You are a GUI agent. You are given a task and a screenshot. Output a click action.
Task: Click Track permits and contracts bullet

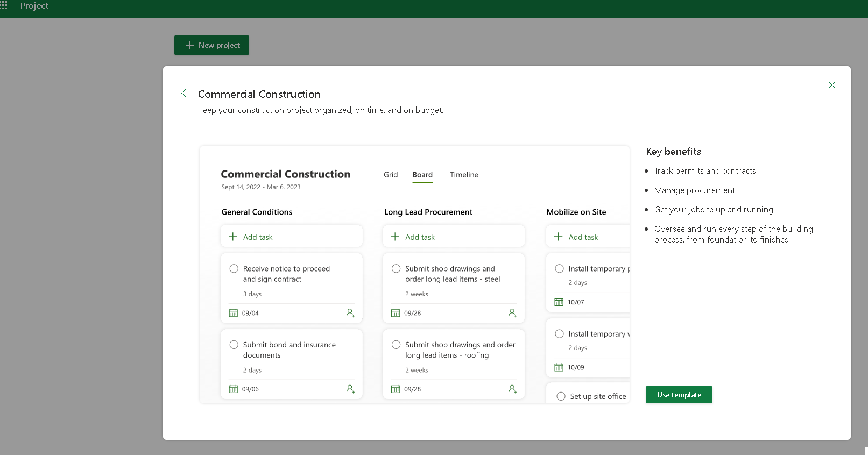[705, 171]
